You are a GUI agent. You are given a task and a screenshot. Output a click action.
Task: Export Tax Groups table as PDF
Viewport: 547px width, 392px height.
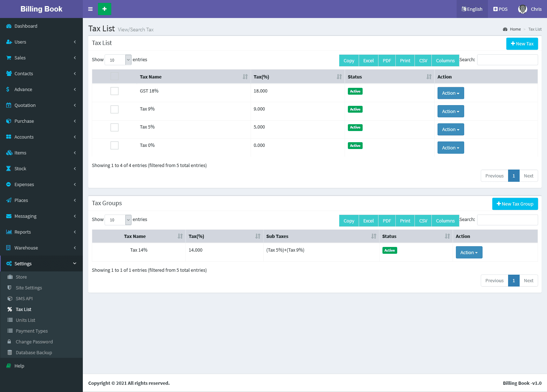(387, 221)
